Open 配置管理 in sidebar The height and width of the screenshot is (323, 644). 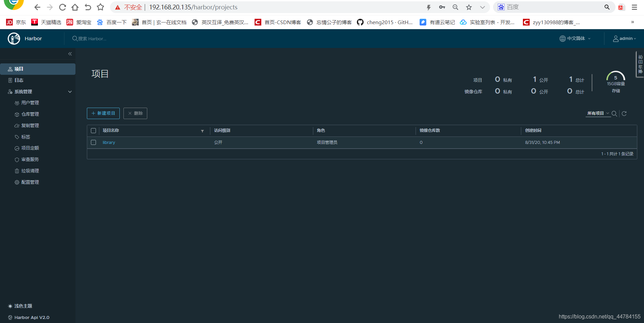(30, 182)
